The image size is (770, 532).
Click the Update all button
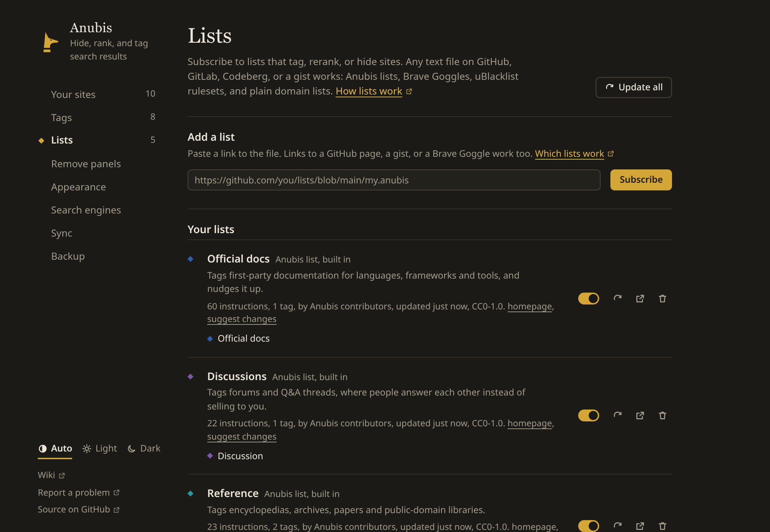click(633, 87)
